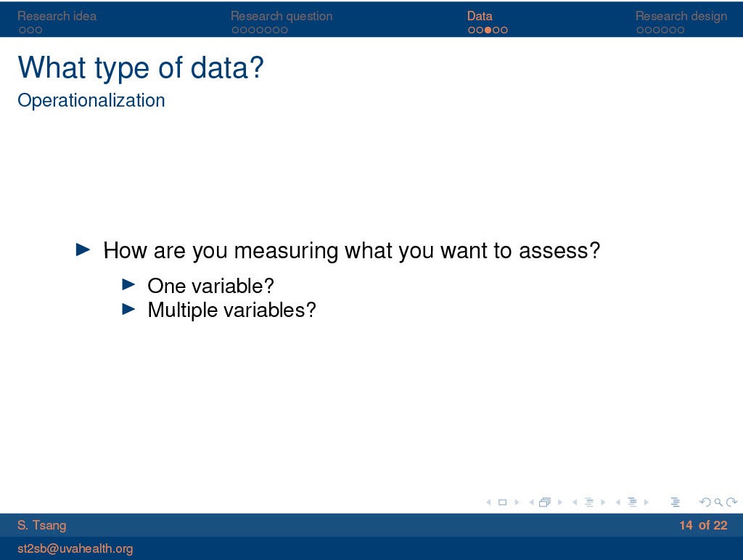This screenshot has height=560, width=743.
Task: Click the slide icon in navigation symbols
Action: click(x=501, y=502)
